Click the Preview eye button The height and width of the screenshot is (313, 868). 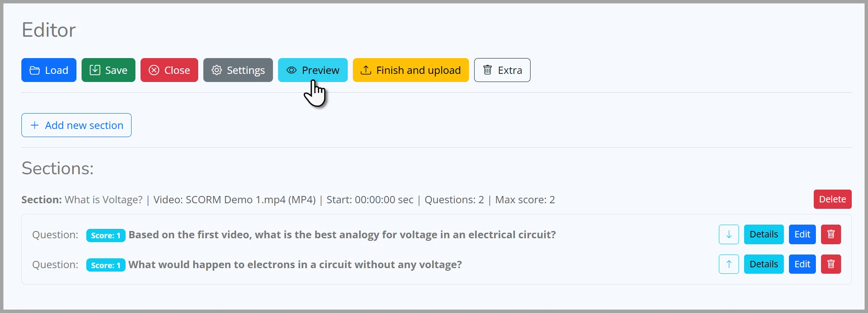pyautogui.click(x=312, y=70)
